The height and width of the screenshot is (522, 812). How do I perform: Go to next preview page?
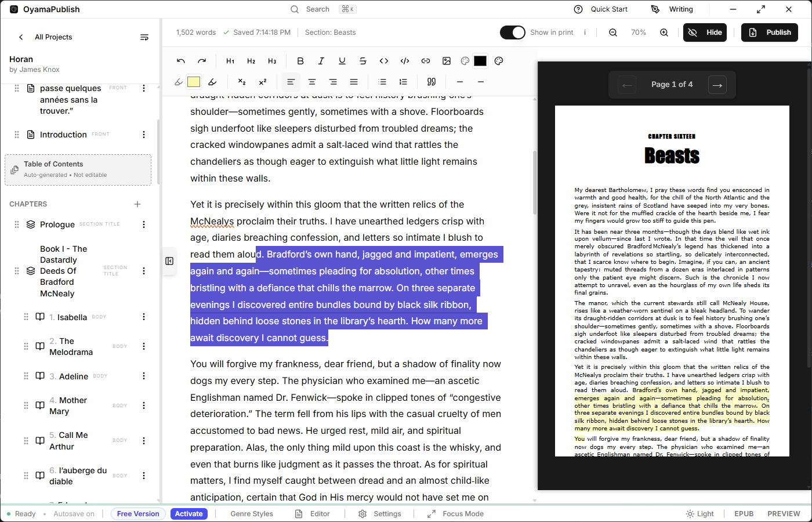pos(717,85)
